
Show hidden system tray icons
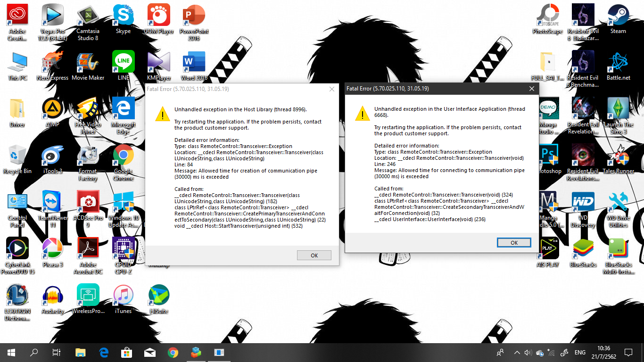(517, 352)
